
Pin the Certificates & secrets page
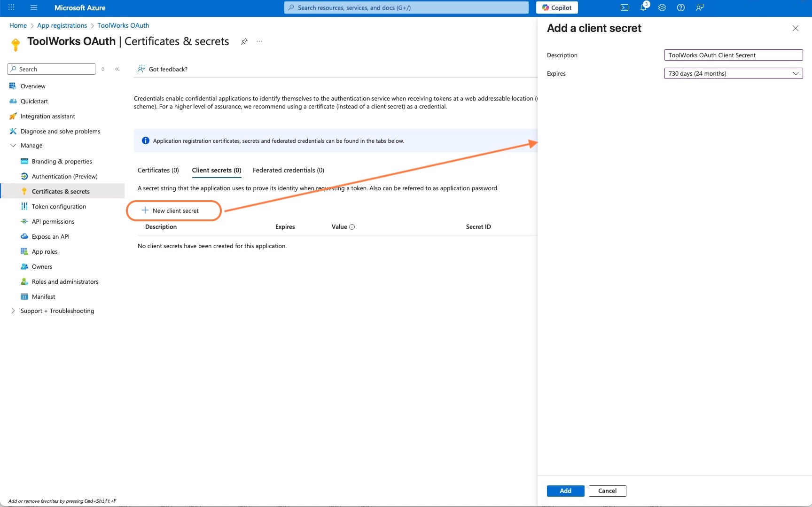pos(244,41)
